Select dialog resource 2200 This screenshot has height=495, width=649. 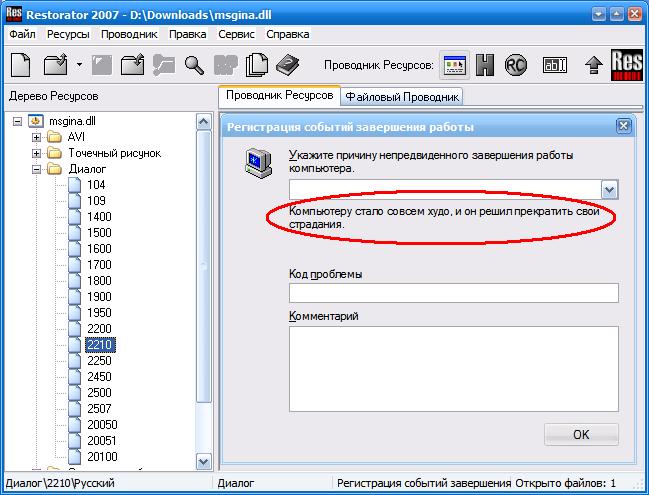pos(99,329)
